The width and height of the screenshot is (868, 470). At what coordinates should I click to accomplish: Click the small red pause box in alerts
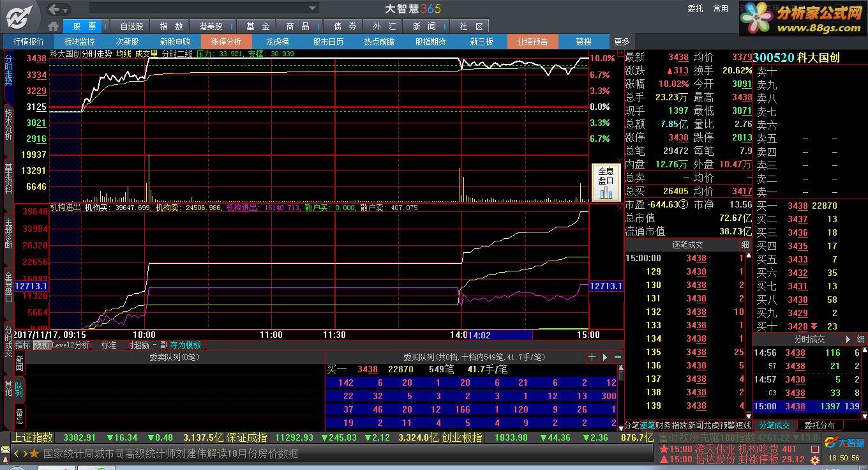pyautogui.click(x=814, y=449)
